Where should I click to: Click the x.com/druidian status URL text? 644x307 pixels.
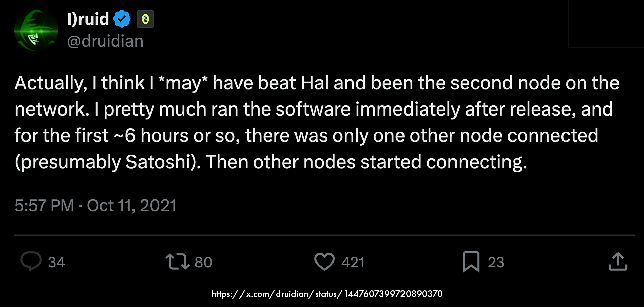coord(327,294)
